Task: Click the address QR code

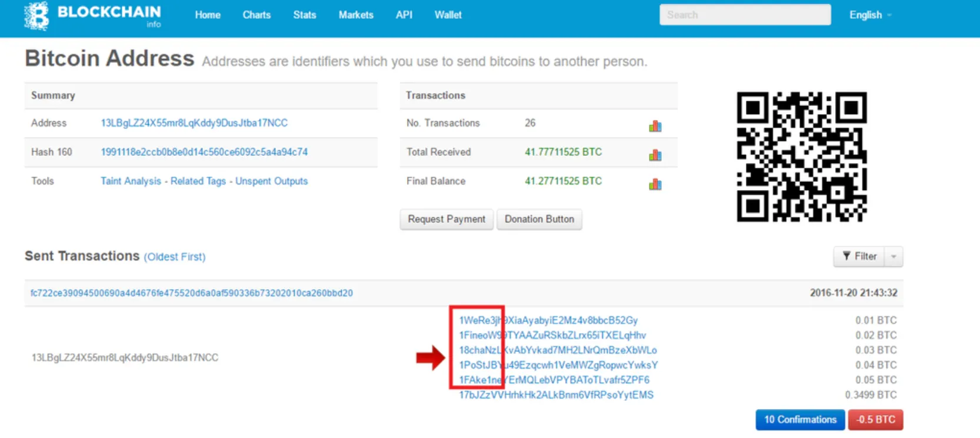Action: (801, 157)
